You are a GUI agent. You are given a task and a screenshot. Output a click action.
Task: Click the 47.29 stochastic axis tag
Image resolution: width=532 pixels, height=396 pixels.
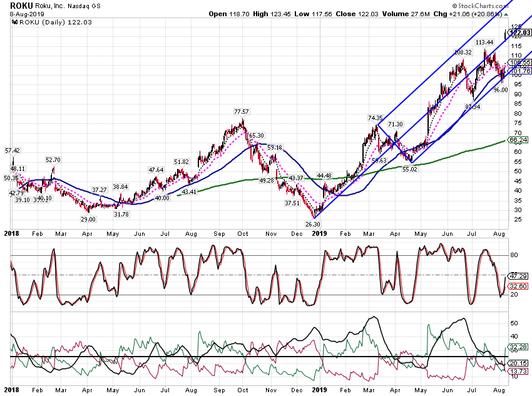[x=518, y=277]
